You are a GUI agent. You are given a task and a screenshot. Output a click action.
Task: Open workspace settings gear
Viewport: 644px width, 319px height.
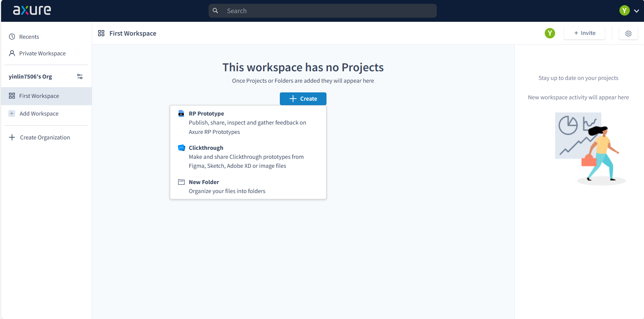(628, 33)
